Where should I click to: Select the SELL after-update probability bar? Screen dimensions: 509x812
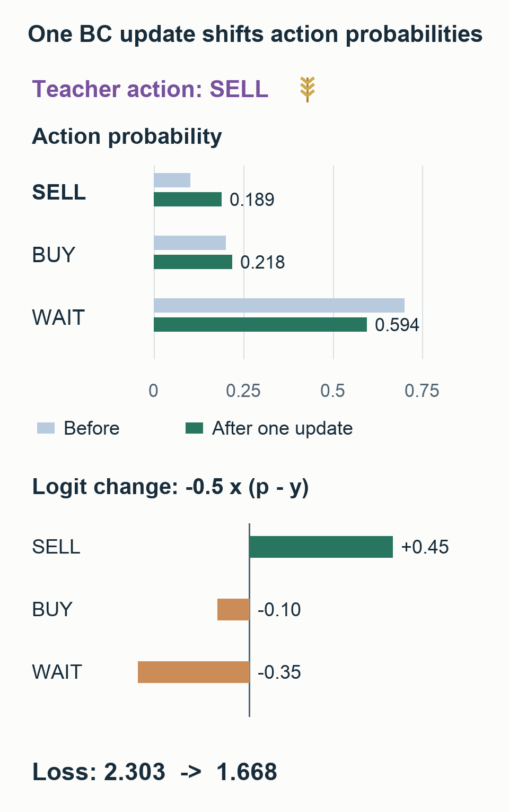[188, 200]
